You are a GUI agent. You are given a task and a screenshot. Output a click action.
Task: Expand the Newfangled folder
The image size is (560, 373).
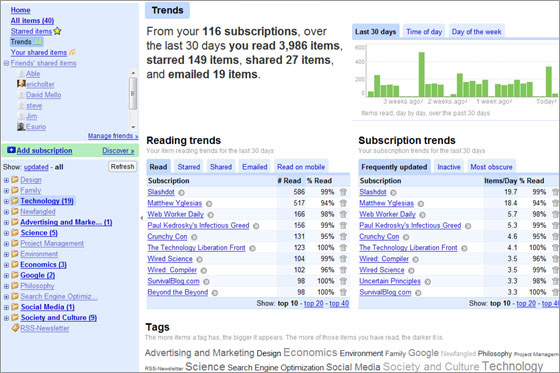point(6,212)
